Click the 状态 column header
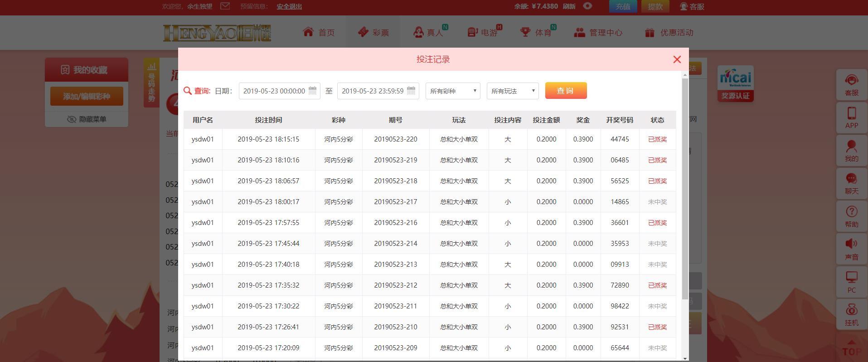The width and height of the screenshot is (868, 362). pos(657,120)
